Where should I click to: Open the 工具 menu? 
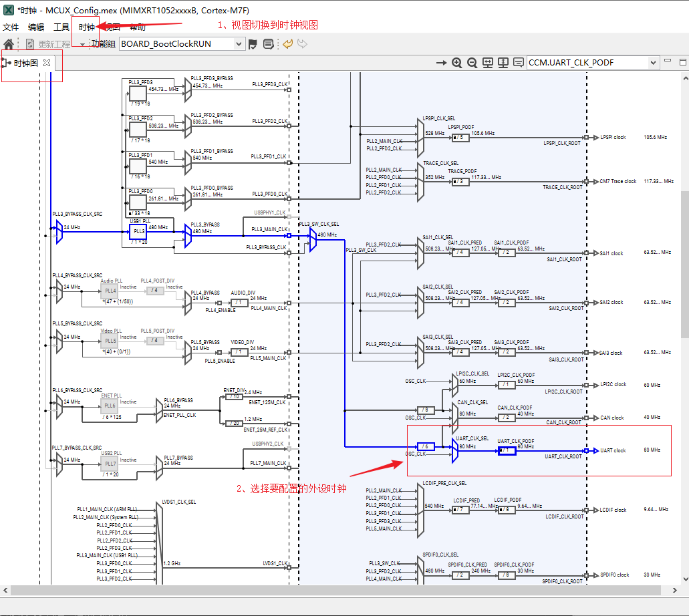point(61,27)
